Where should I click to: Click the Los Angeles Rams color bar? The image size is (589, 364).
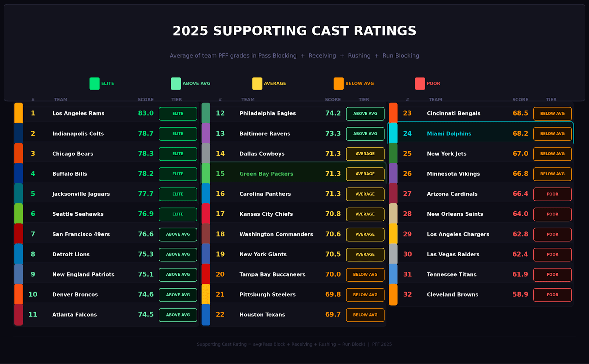click(18, 113)
